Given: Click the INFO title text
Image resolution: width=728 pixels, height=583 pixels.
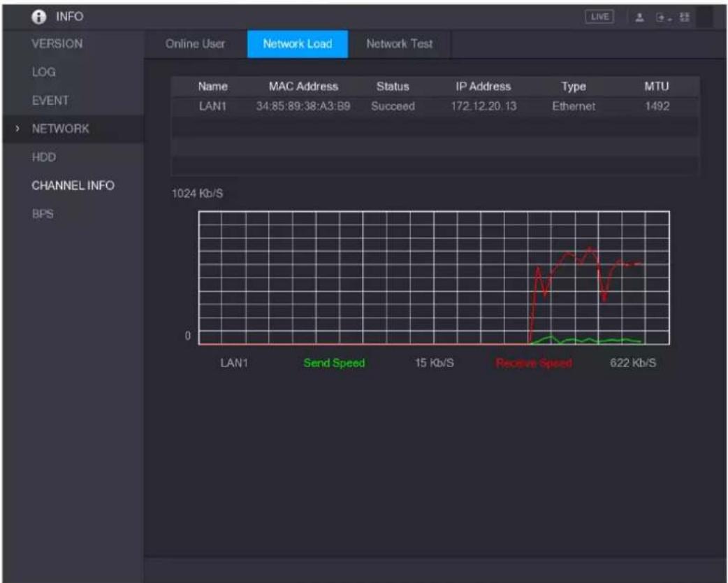Looking at the screenshot, I should [70, 17].
